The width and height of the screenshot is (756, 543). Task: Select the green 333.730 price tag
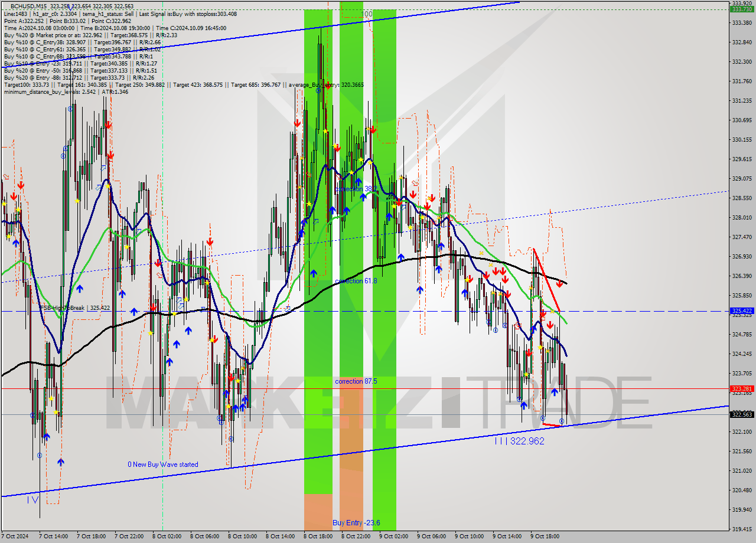[x=742, y=9]
